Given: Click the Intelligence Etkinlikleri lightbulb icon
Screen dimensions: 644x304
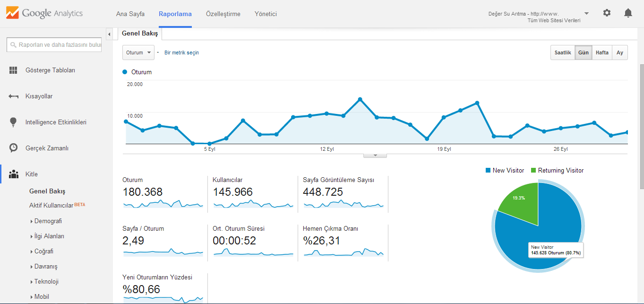Looking at the screenshot, I should point(13,122).
